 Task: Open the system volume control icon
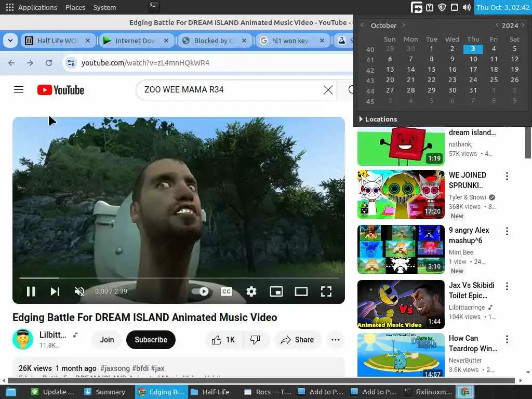click(467, 7)
